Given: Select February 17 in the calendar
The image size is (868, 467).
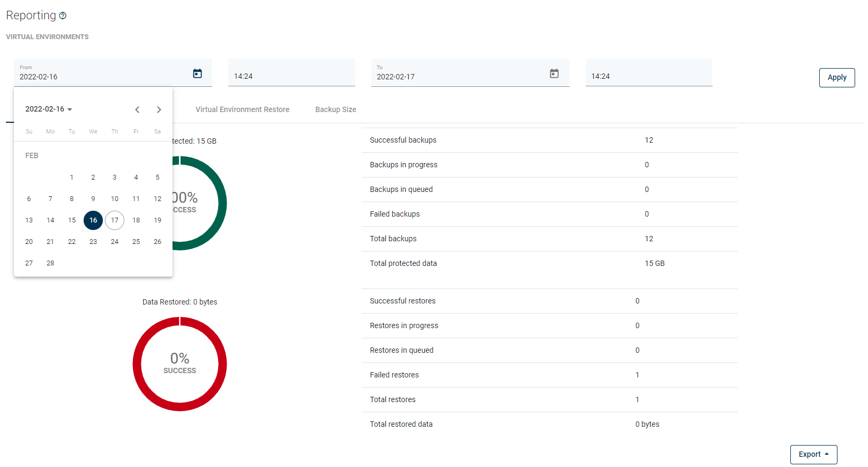Looking at the screenshot, I should tap(115, 220).
